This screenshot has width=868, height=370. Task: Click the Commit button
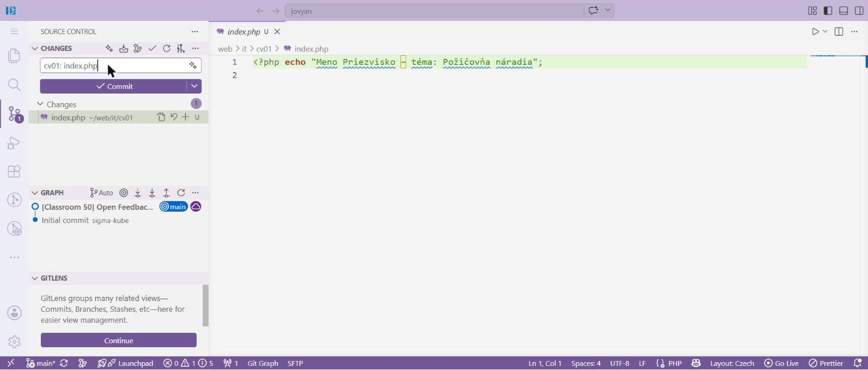pos(113,86)
